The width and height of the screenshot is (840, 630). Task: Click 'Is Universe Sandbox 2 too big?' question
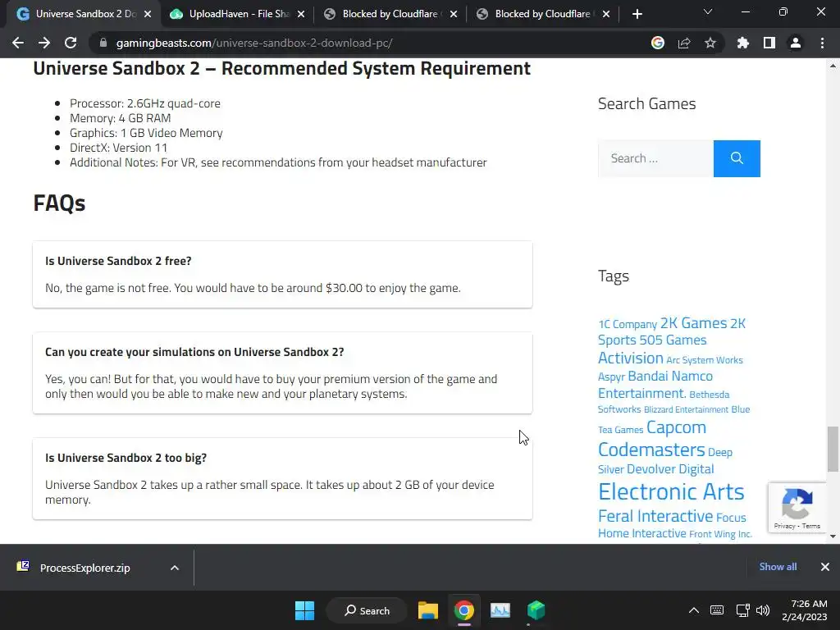126,458
